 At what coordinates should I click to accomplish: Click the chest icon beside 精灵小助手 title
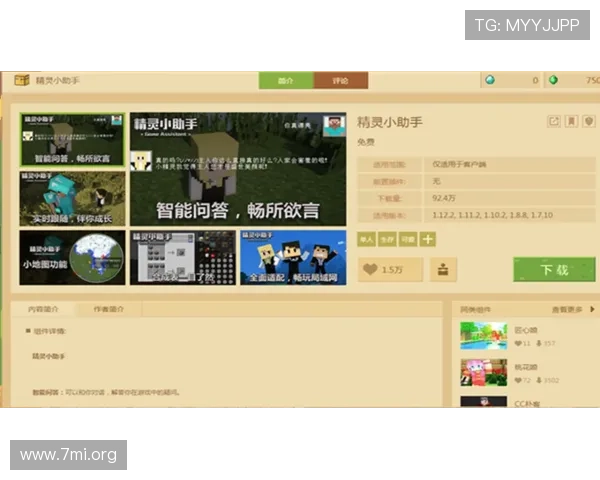click(x=22, y=80)
